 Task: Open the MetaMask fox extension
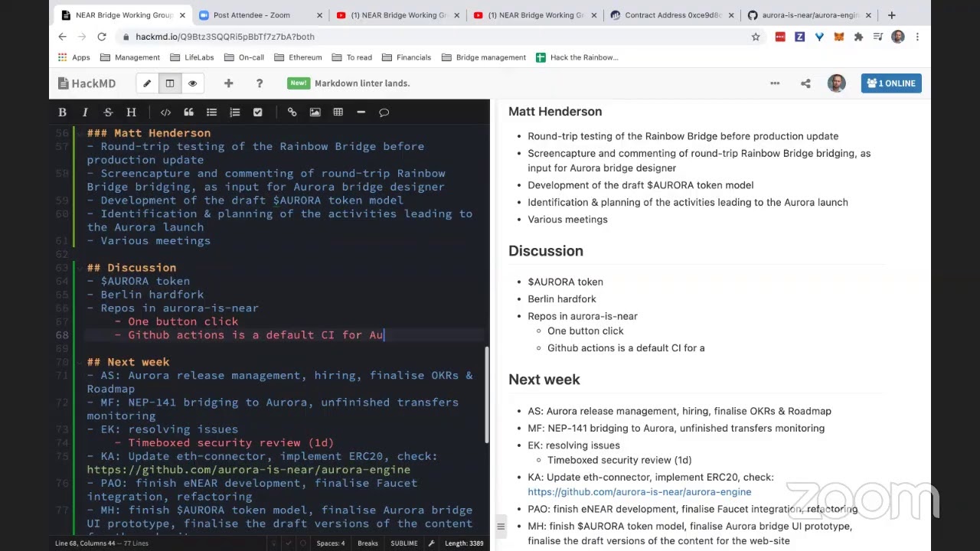coord(838,37)
